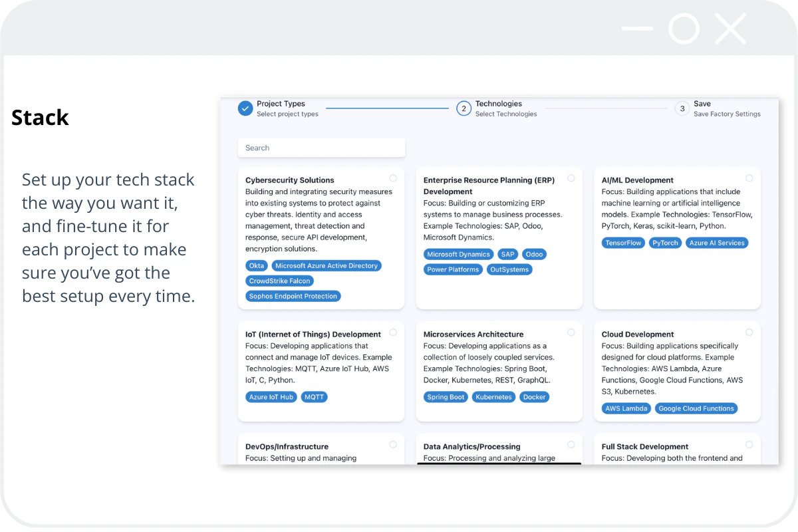Screen dimensions: 798x532
Task: Select the Microservices Architecture card
Action: pos(571,332)
